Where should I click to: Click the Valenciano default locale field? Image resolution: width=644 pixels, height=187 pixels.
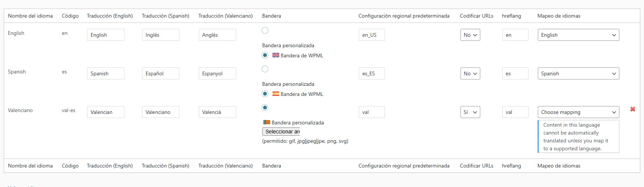click(x=372, y=112)
